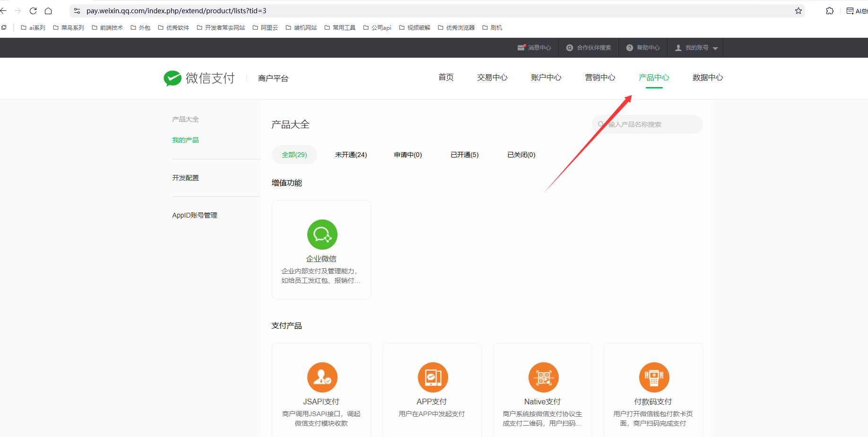
Task: Open 数据中心 in main navigation
Action: point(708,78)
